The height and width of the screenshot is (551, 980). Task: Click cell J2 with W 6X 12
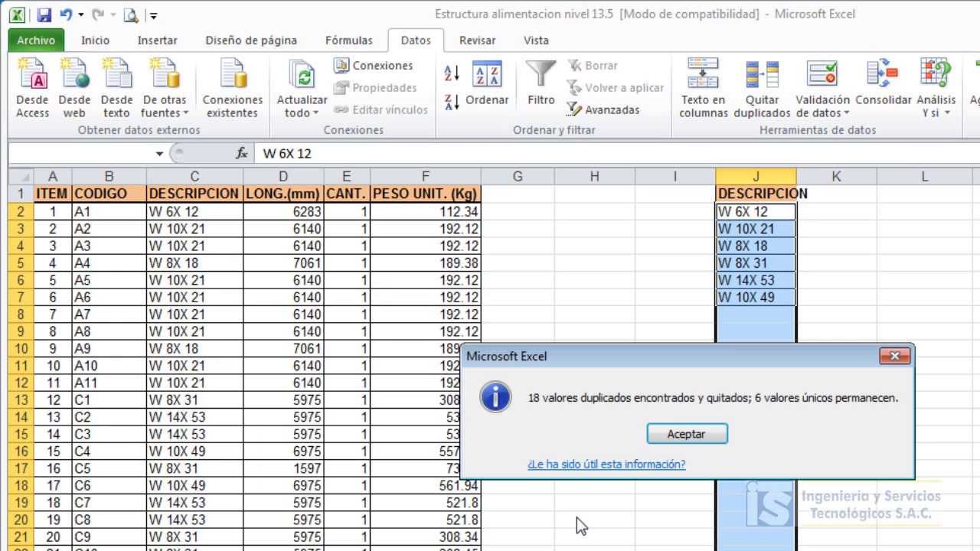pos(756,212)
